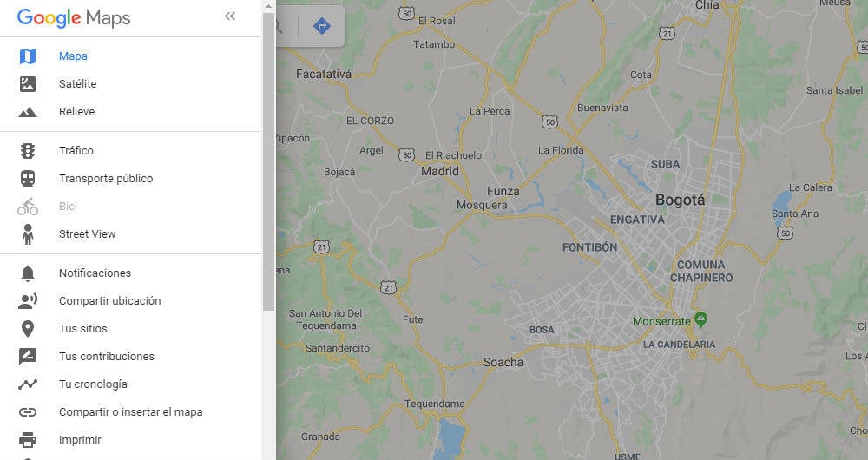Collapse the side menu with double chevron

pyautogui.click(x=230, y=16)
